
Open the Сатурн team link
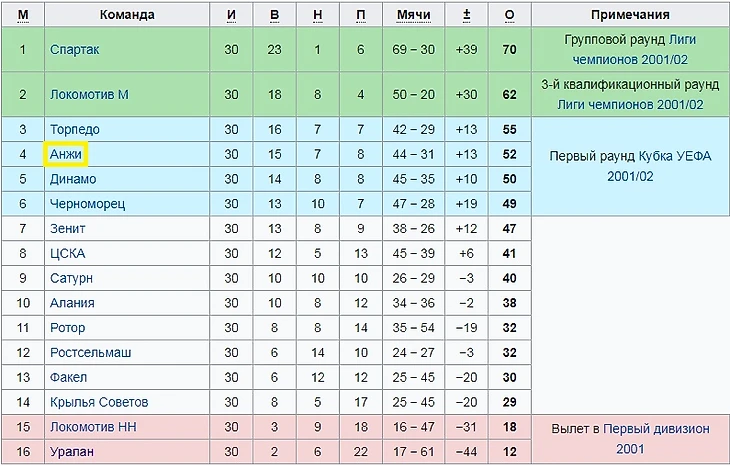[x=71, y=278]
